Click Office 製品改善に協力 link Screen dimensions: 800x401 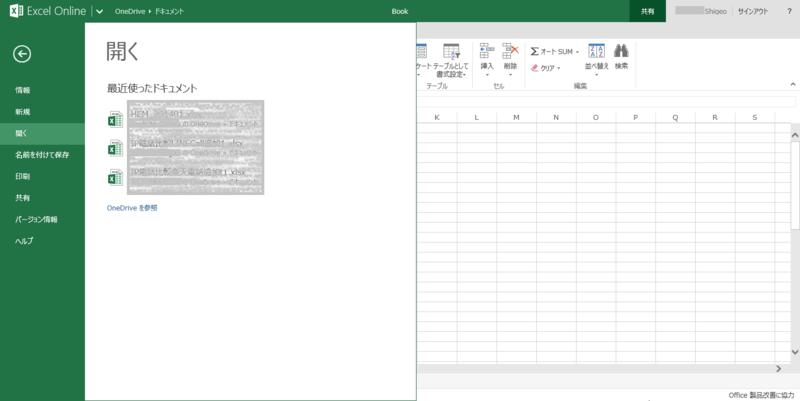coord(761,395)
